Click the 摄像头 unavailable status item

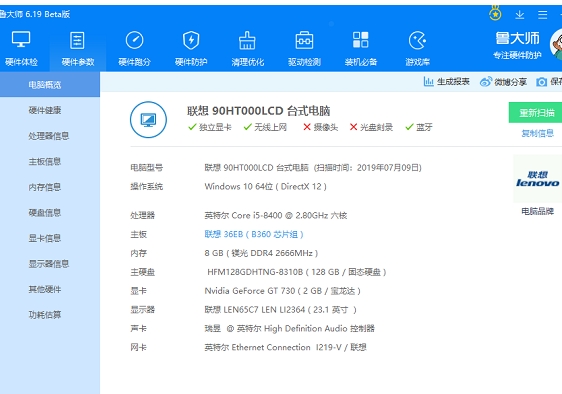320,127
